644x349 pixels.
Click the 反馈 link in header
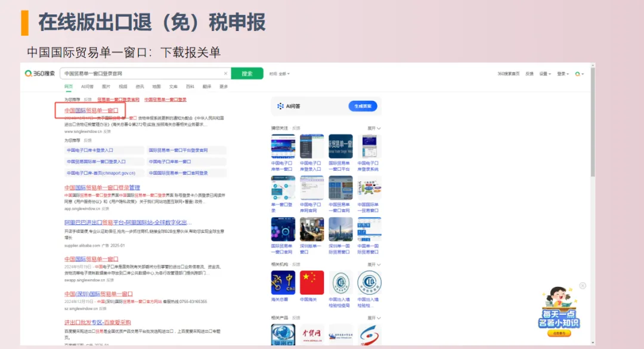[x=530, y=74]
